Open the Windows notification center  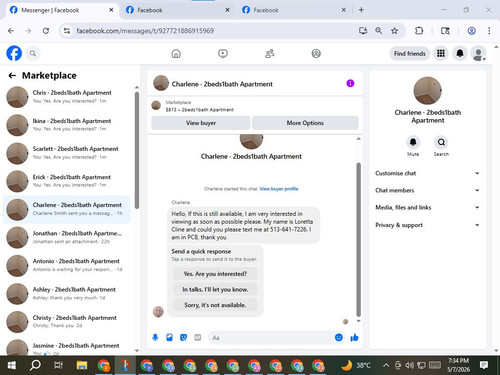[x=484, y=365]
